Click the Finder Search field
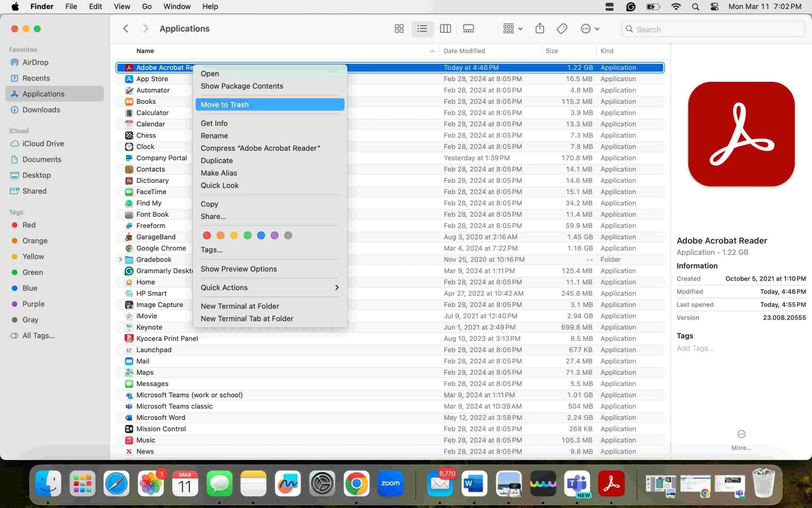The image size is (812, 508). [x=713, y=29]
